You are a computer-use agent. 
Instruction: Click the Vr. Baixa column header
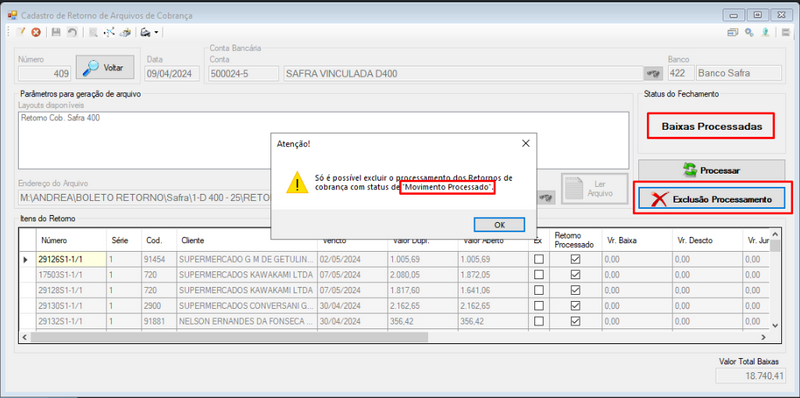pos(636,240)
